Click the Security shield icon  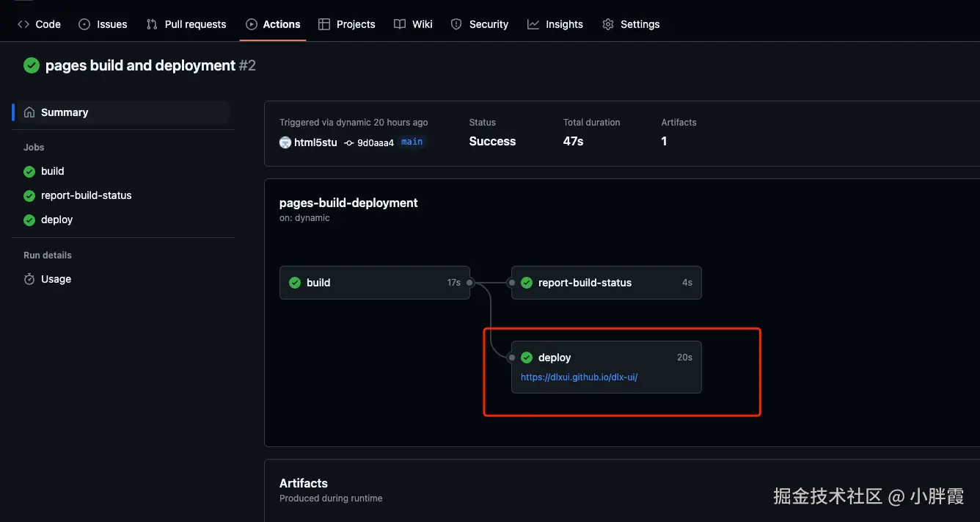tap(456, 24)
